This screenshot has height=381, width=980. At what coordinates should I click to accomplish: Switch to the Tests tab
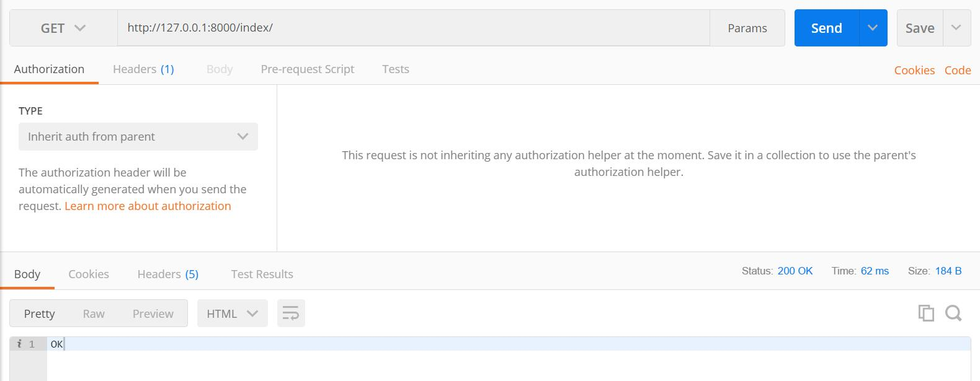[x=396, y=69]
